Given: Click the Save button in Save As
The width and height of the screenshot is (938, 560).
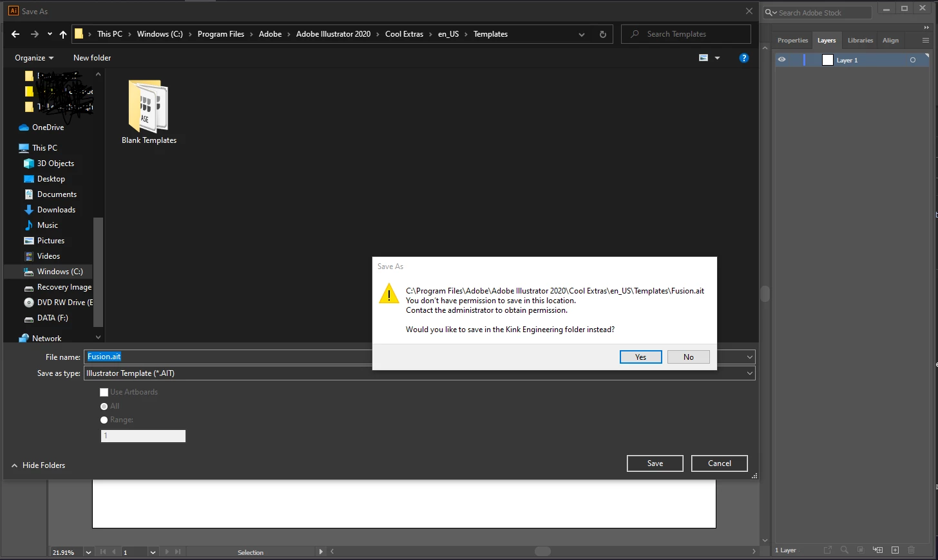Looking at the screenshot, I should coord(655,463).
